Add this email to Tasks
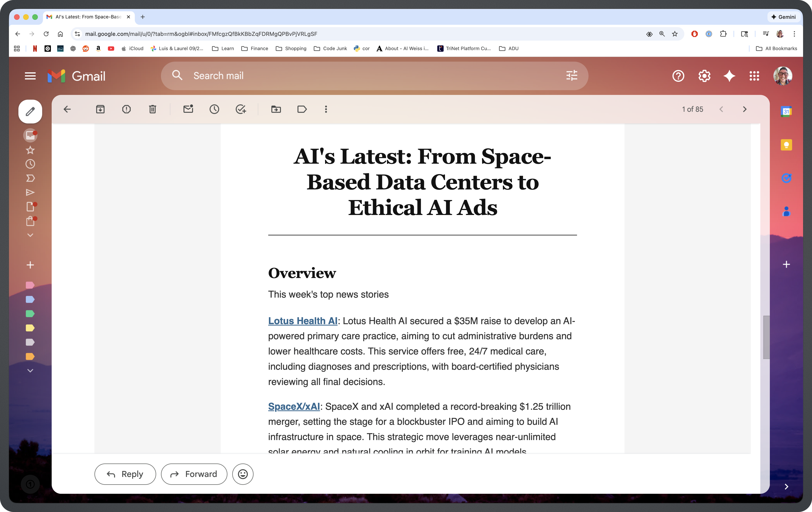The width and height of the screenshot is (812, 512). [241, 109]
